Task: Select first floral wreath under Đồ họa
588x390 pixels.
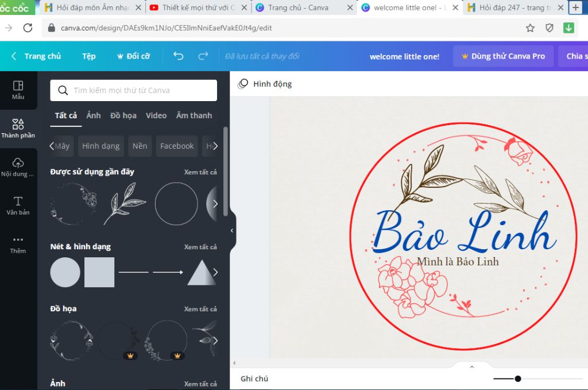Action: pyautogui.click(x=71, y=341)
